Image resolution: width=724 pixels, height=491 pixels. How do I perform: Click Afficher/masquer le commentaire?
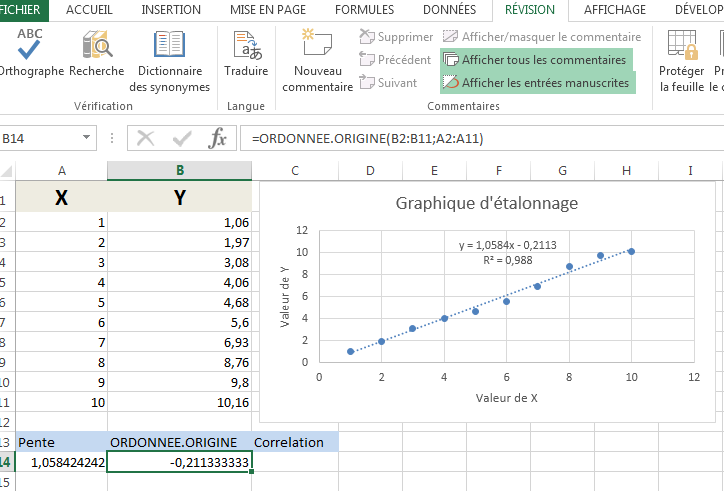542,36
